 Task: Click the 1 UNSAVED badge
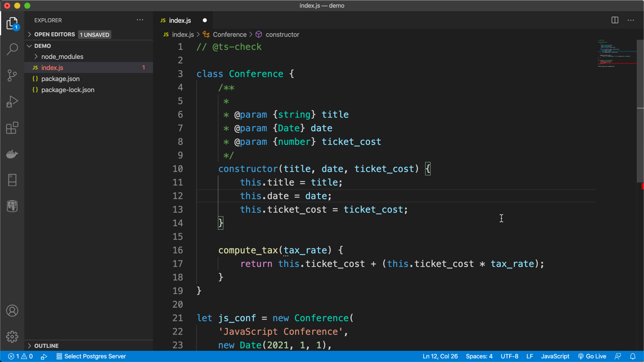pyautogui.click(x=95, y=35)
